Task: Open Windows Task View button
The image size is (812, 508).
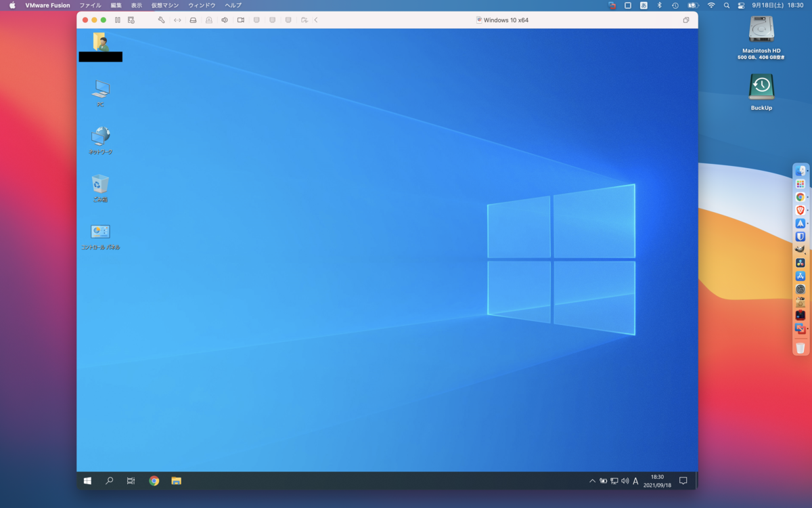Action: tap(131, 481)
